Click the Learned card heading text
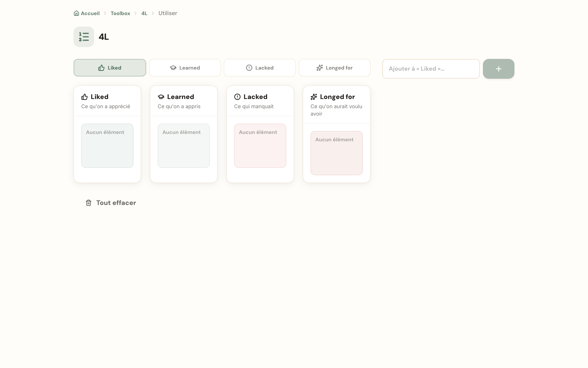This screenshot has width=588, height=368. pos(180,97)
